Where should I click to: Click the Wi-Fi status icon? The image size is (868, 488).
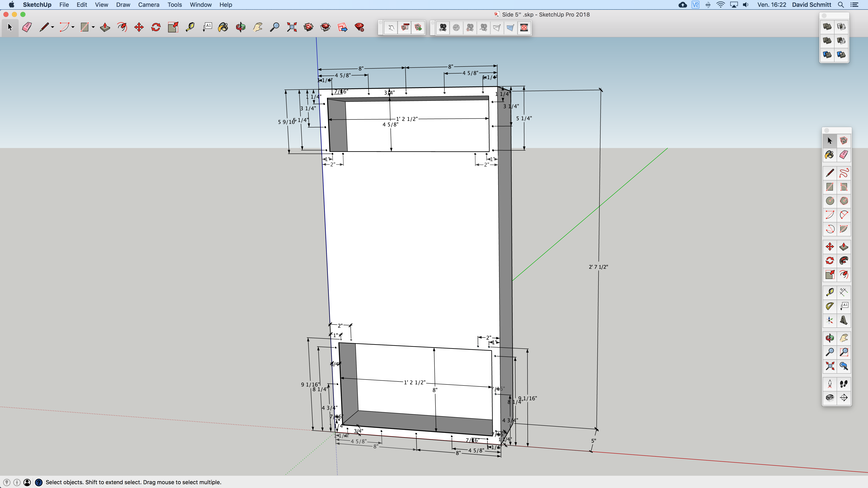(x=721, y=5)
